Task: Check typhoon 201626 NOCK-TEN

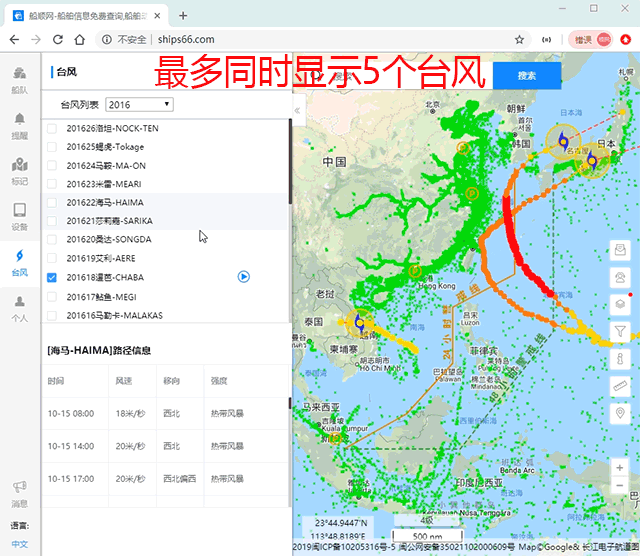Action: (x=52, y=129)
